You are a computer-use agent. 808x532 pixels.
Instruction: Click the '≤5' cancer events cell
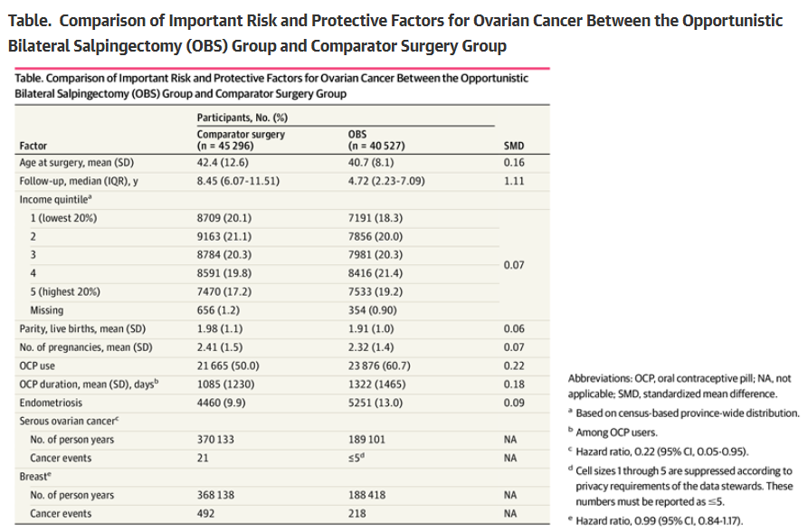(x=360, y=459)
